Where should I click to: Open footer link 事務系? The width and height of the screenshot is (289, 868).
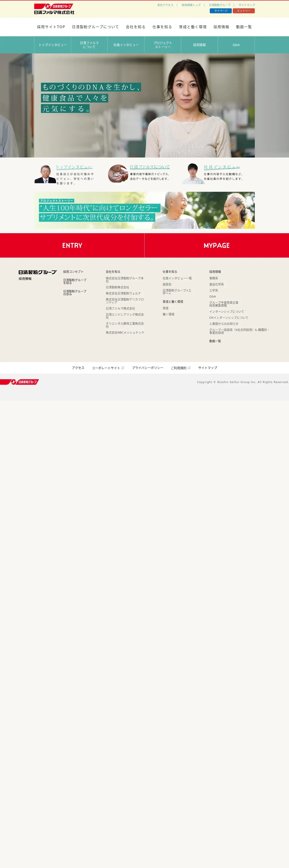pos(214,278)
